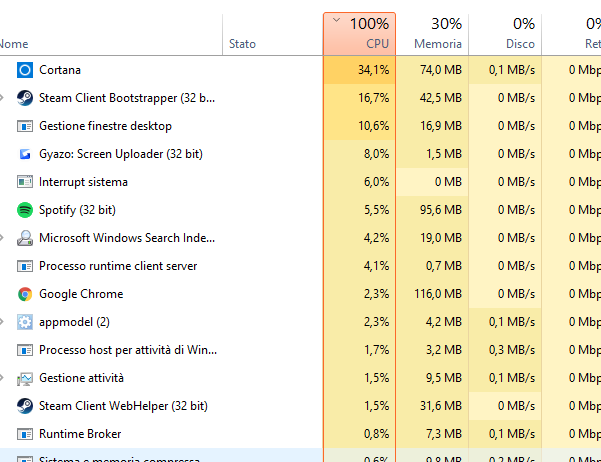The image size is (601, 462).
Task: Expand the appmodel (2) process group
Action: pyautogui.click(x=2, y=322)
